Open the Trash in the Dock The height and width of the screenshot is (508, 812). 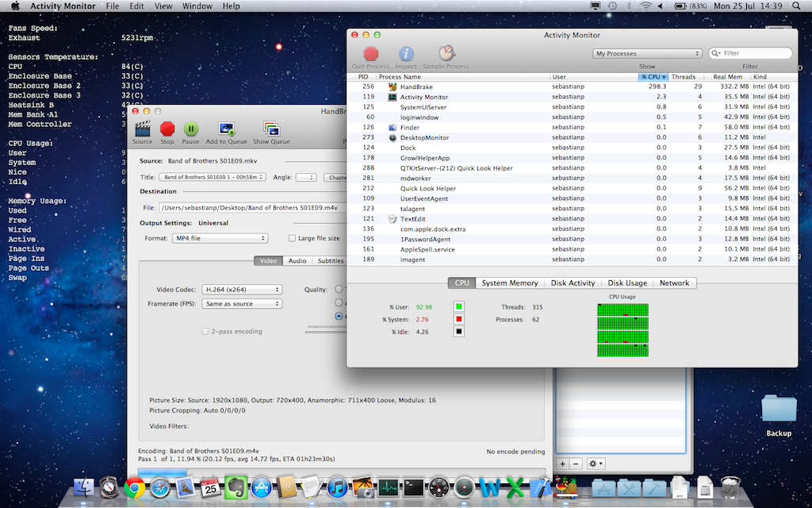[730, 488]
